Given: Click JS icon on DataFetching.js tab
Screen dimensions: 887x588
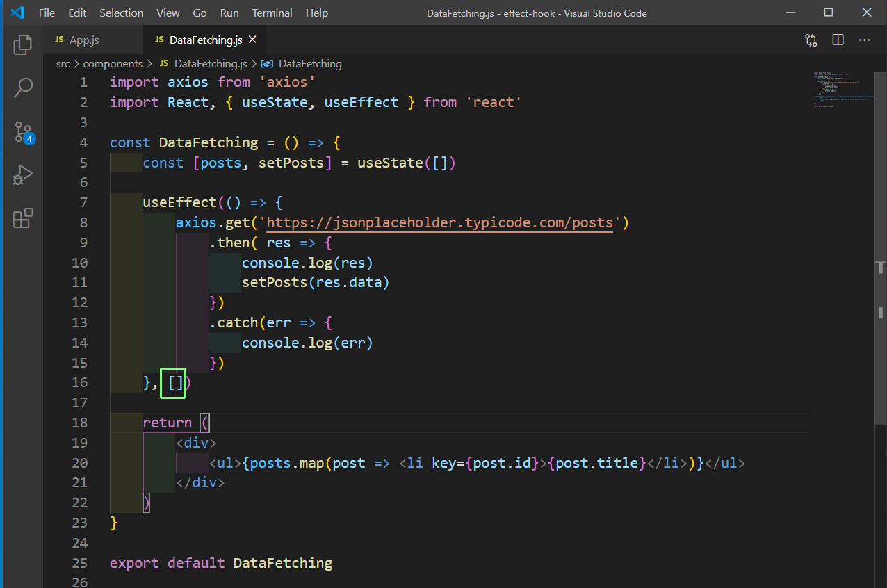Looking at the screenshot, I should [159, 40].
